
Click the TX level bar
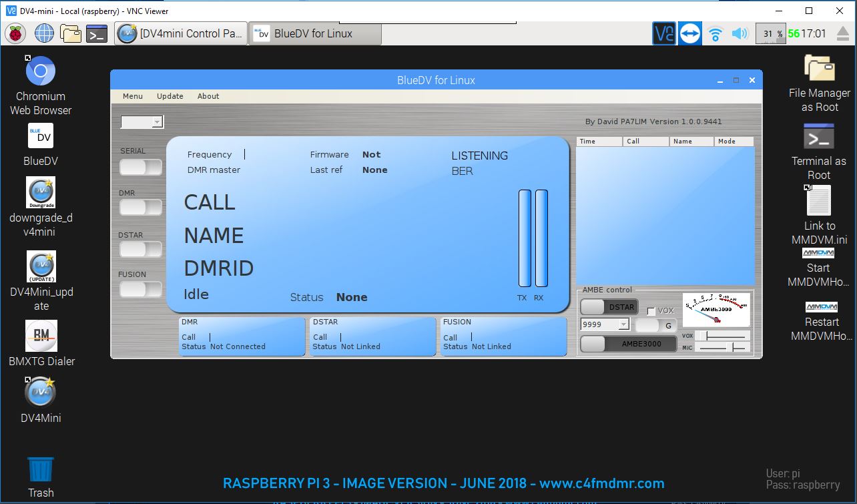525,238
